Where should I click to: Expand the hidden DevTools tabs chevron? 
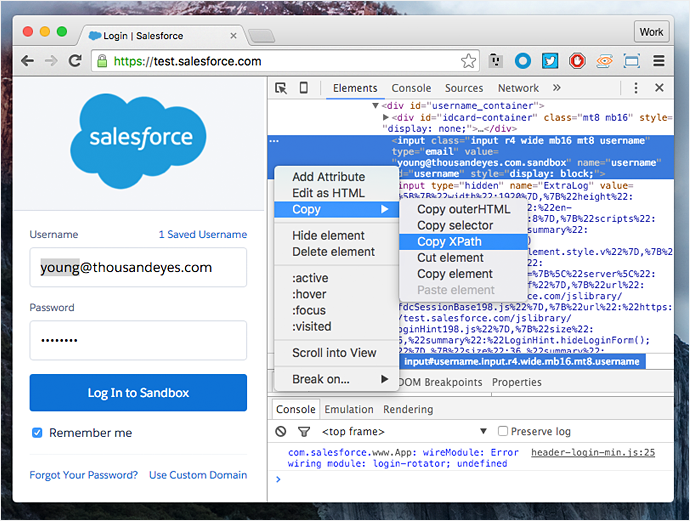coord(555,88)
